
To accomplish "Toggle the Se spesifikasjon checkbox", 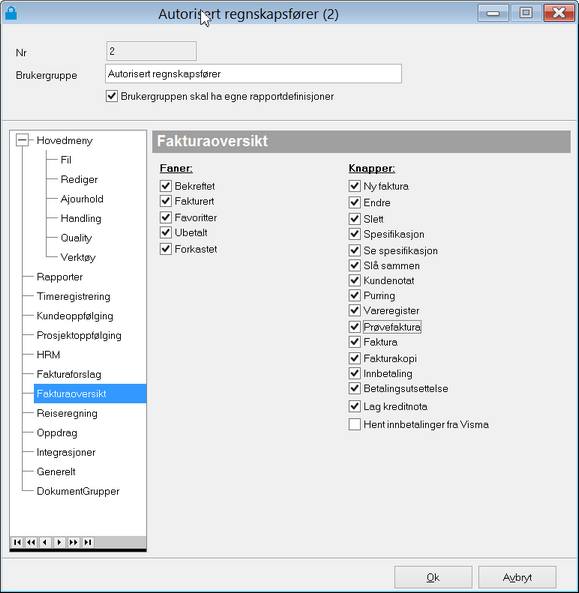I will coord(354,250).
